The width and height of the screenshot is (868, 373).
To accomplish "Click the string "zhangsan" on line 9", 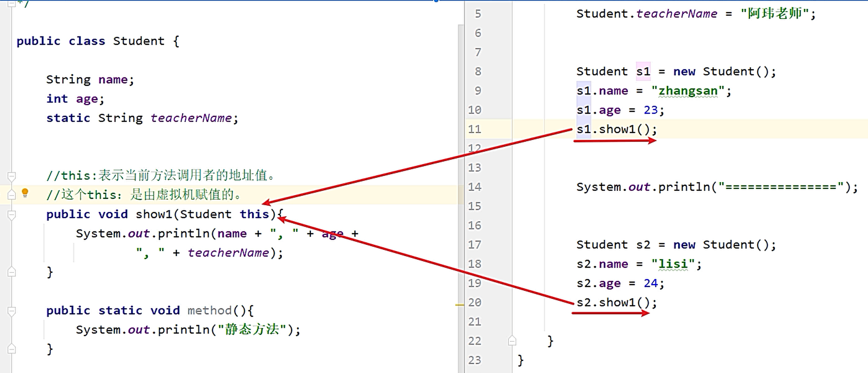I will [x=688, y=91].
